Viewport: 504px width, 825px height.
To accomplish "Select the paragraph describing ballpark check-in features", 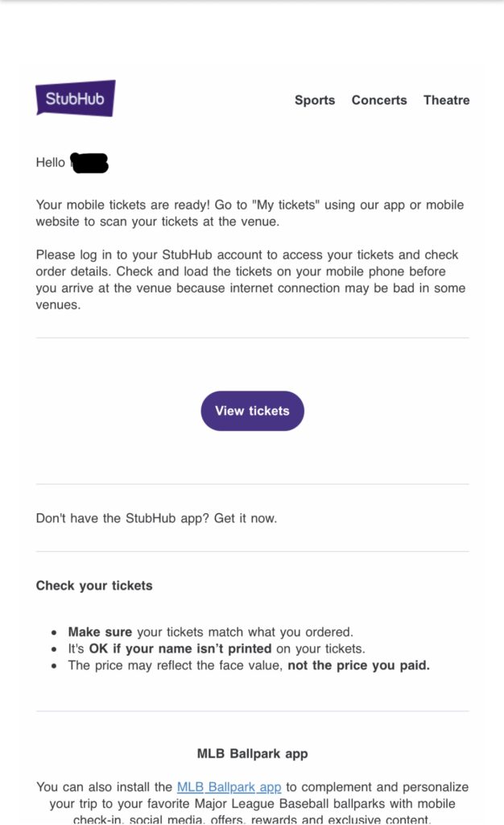I will (x=252, y=803).
